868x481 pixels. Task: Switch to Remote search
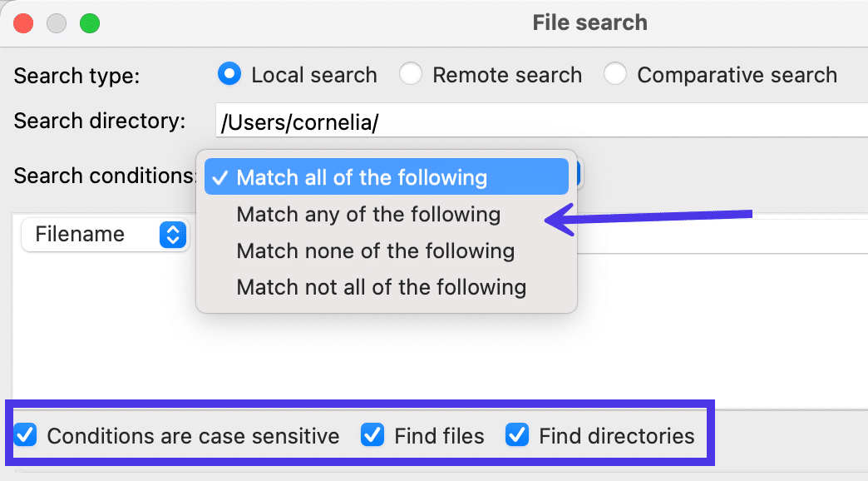(x=411, y=74)
